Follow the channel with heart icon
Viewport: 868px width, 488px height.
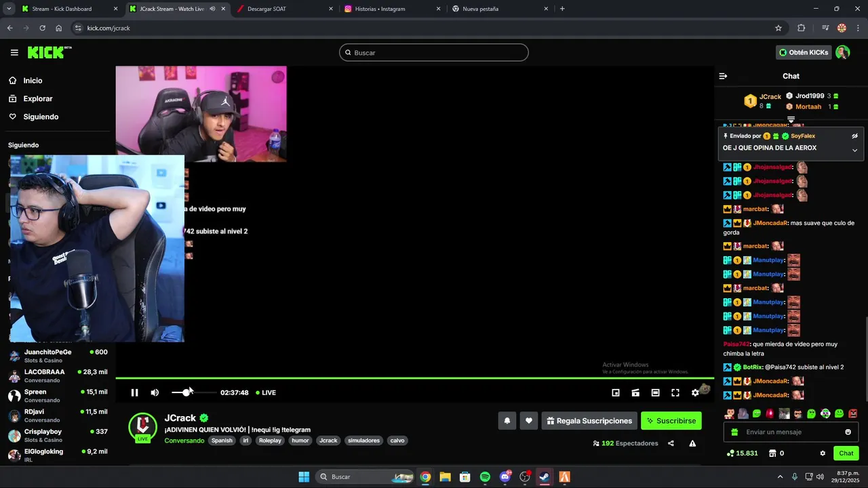click(529, 421)
